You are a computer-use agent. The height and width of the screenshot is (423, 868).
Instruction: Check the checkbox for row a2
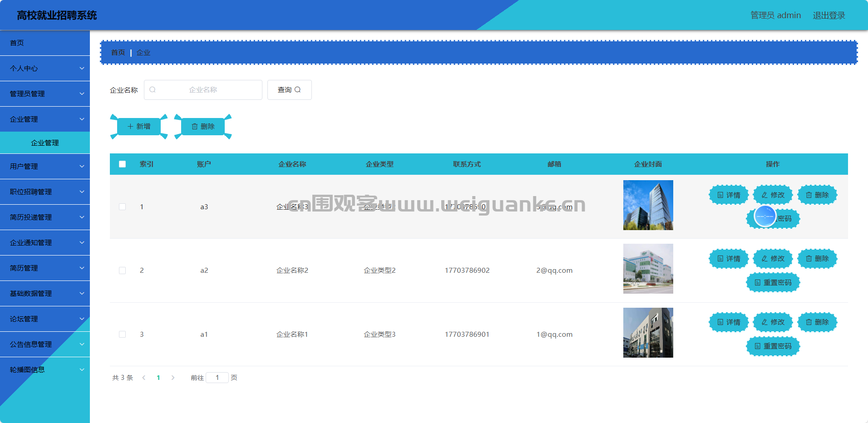coord(123,271)
